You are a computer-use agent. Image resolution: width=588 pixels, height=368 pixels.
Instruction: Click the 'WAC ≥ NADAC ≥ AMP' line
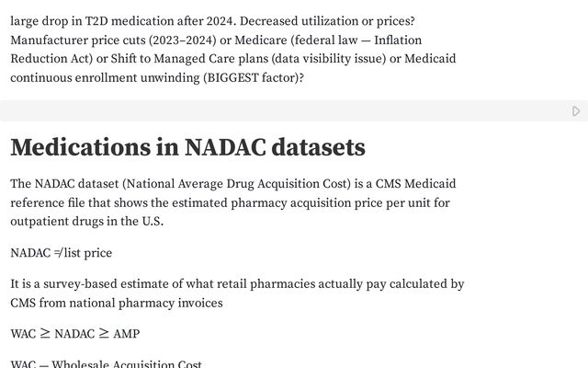pyautogui.click(x=74, y=334)
